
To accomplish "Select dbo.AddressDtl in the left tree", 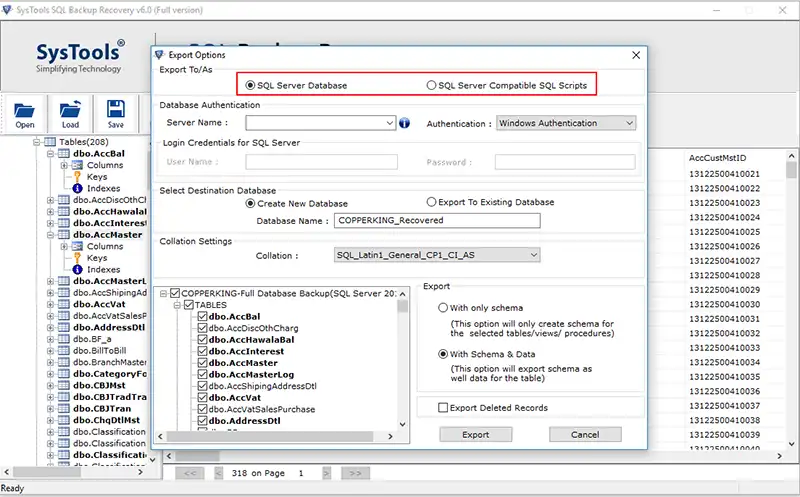I will (x=109, y=328).
